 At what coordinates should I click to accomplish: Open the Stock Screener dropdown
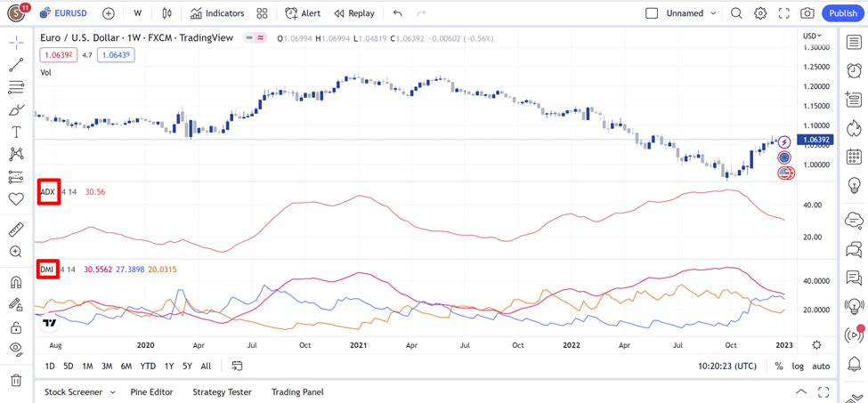(x=80, y=392)
